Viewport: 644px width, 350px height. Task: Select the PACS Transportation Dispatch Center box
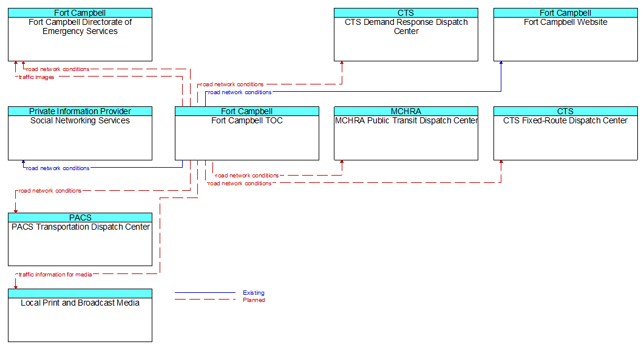coord(80,240)
